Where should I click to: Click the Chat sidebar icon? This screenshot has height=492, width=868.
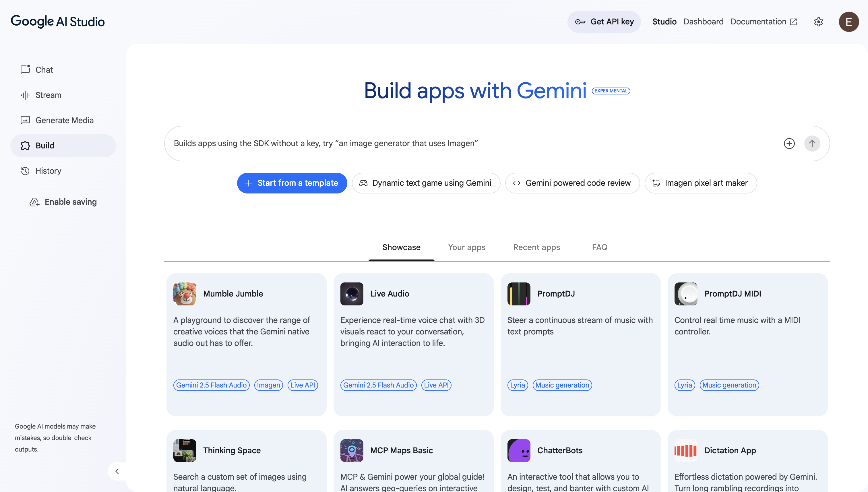(25, 69)
